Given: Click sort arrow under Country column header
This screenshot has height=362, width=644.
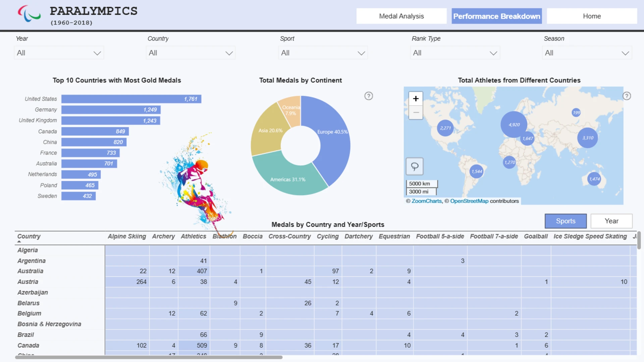Looking at the screenshot, I should 19,241.
